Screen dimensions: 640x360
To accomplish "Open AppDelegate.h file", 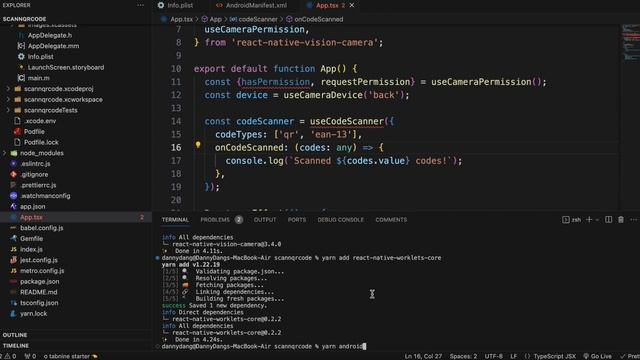I will click(50, 36).
